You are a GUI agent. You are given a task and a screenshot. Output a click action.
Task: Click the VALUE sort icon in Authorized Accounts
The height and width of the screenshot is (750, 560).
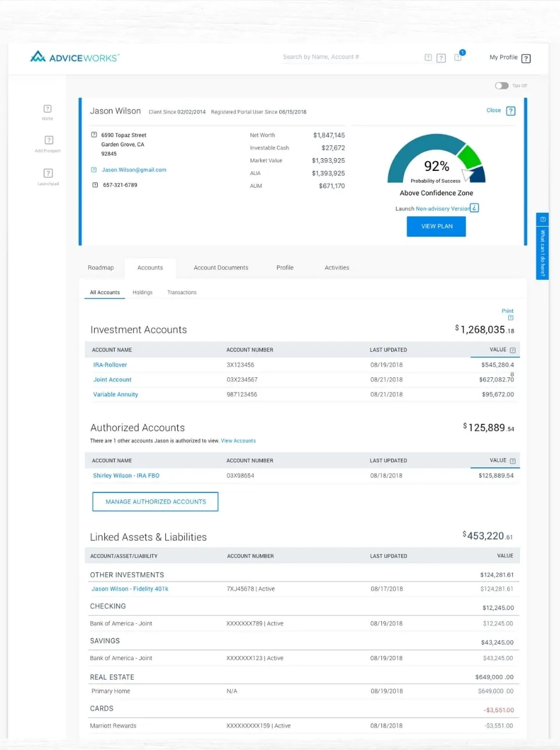512,461
